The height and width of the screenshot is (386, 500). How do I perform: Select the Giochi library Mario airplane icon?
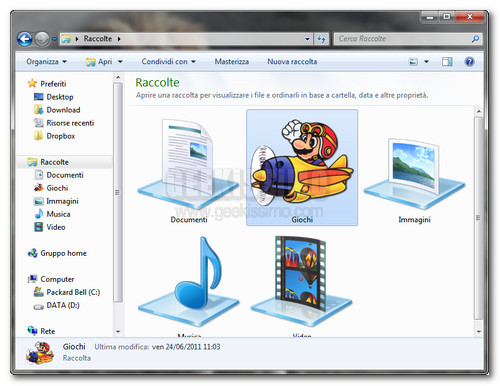302,163
